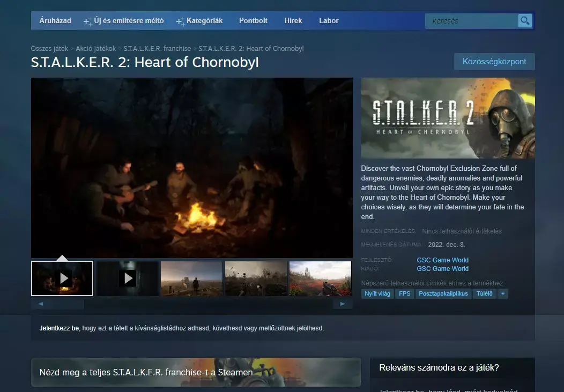
Task: Select the Posztapokaliptikus tag
Action: tap(443, 293)
